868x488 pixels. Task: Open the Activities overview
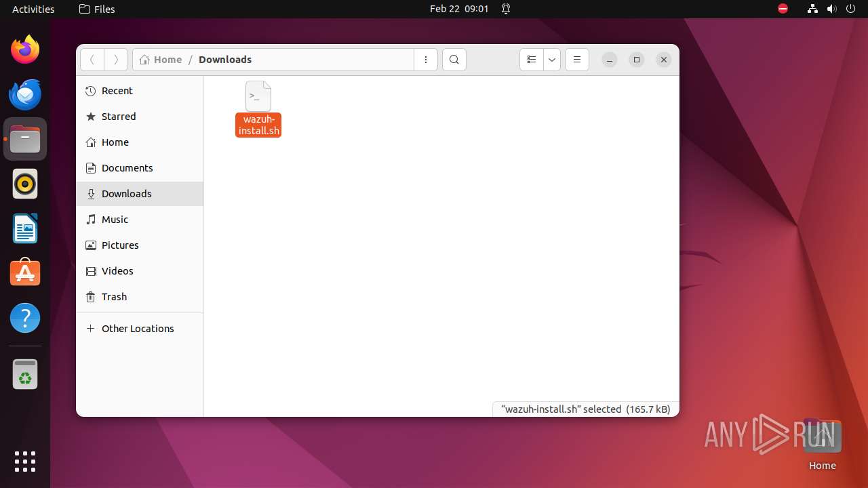coord(33,9)
